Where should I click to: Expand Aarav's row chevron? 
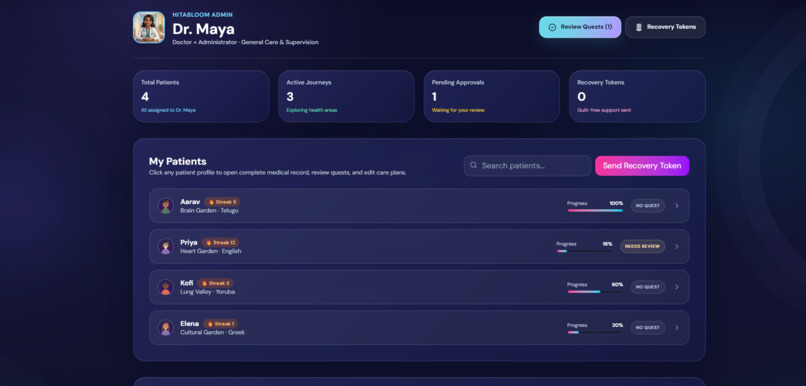[676, 206]
